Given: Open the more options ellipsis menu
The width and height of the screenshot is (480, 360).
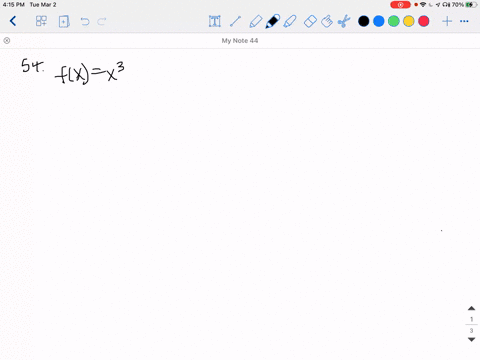Looking at the screenshot, I should point(464,21).
